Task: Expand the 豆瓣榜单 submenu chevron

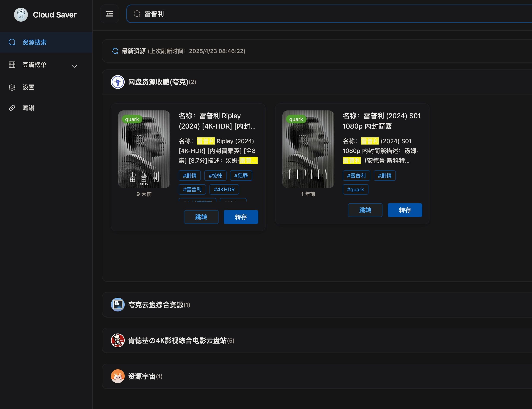Action: pos(74,66)
